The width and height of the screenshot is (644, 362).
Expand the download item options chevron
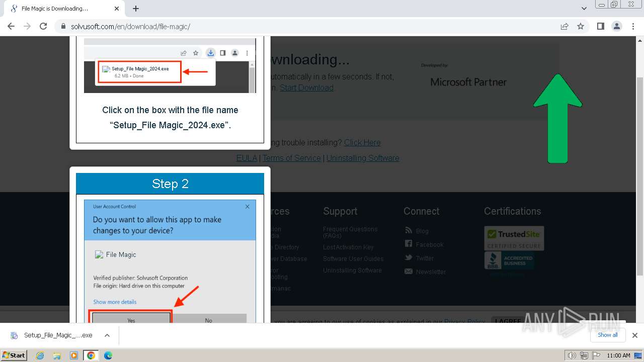pyautogui.click(x=107, y=335)
